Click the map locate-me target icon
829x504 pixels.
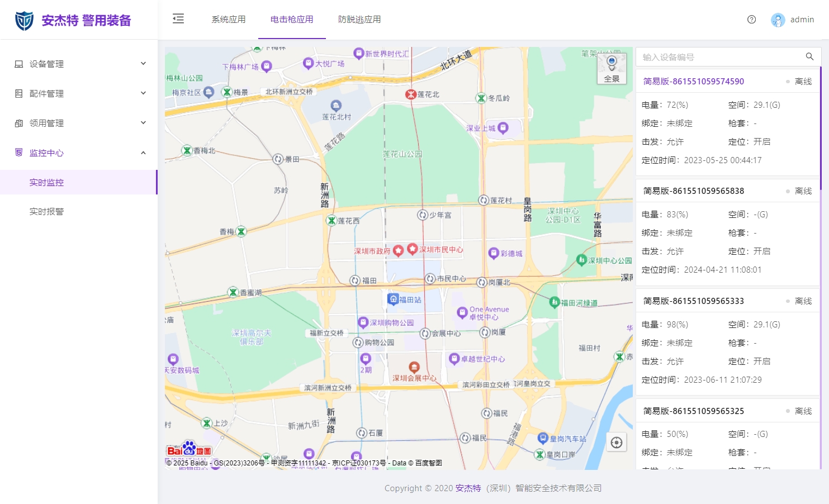point(617,443)
